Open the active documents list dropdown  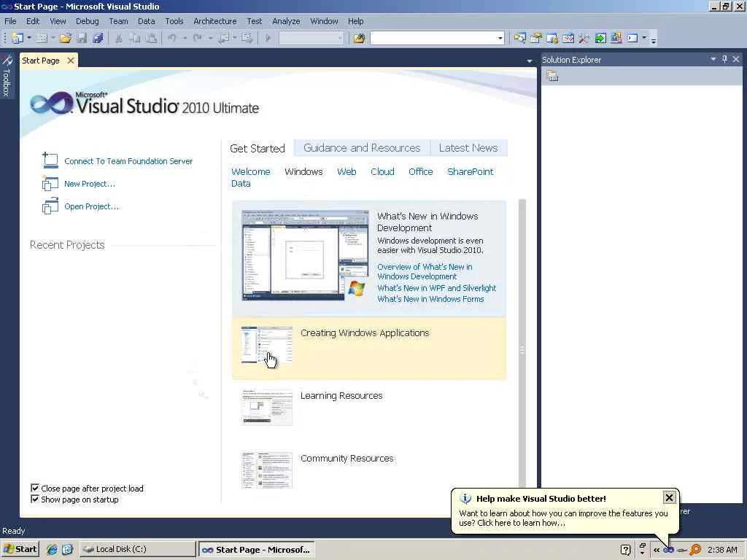click(530, 61)
